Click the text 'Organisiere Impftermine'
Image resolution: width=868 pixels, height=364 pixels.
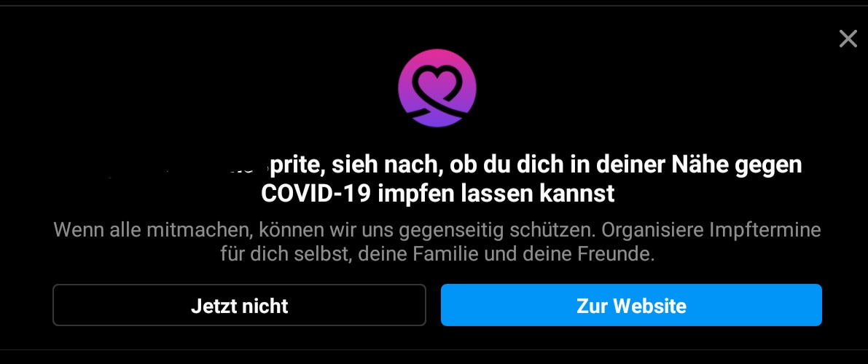point(711,229)
